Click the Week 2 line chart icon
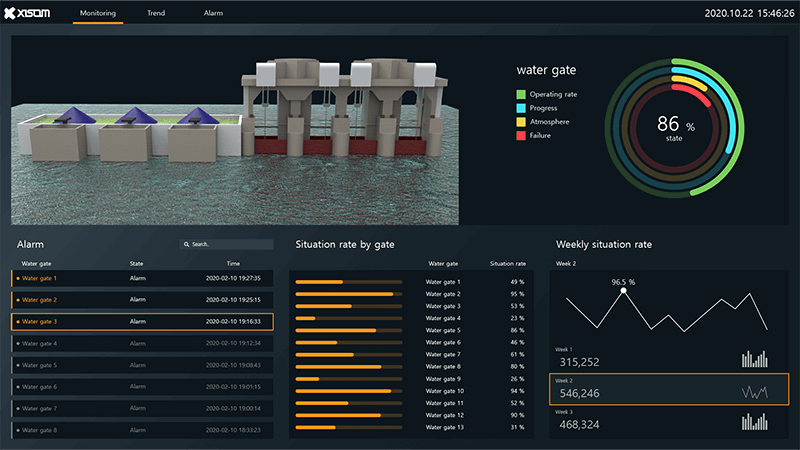The image size is (800, 450). (755, 392)
